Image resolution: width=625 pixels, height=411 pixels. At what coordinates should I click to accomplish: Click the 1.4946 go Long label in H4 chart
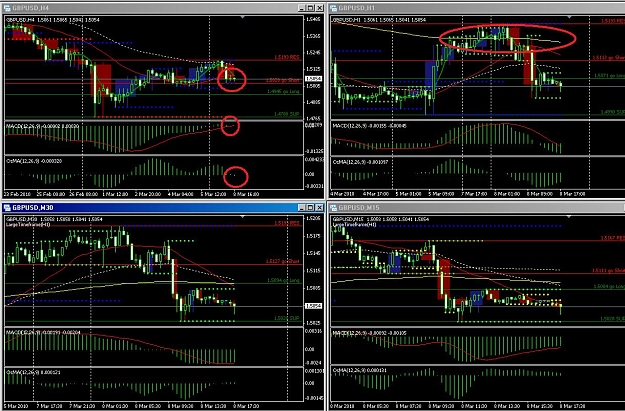tap(283, 92)
